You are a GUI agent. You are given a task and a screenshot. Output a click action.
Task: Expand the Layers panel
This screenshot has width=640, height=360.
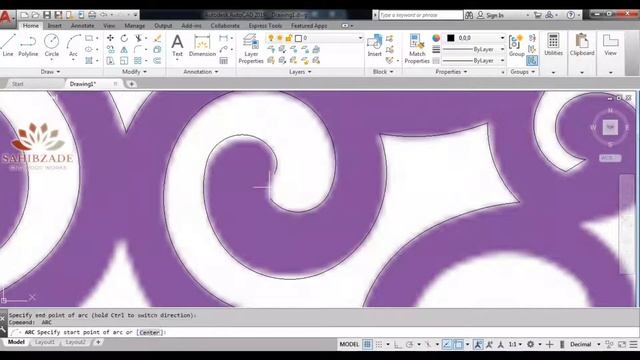pos(300,72)
